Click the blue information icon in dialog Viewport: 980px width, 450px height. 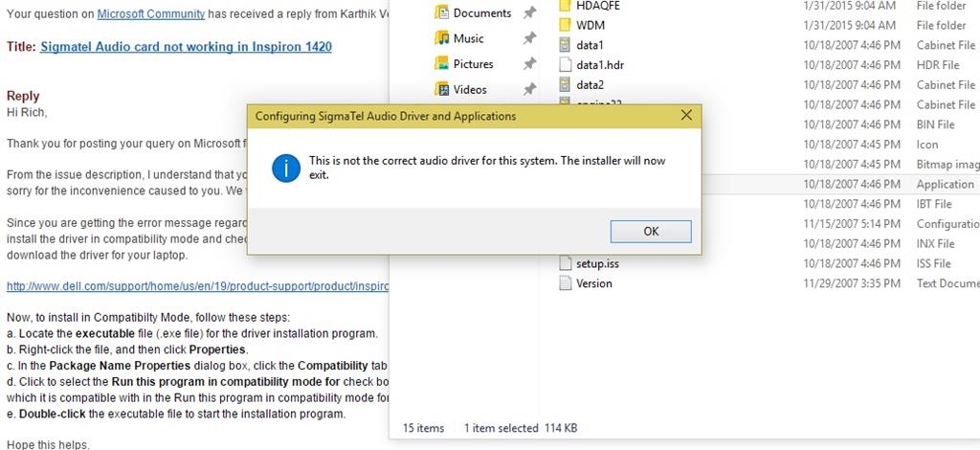(286, 169)
